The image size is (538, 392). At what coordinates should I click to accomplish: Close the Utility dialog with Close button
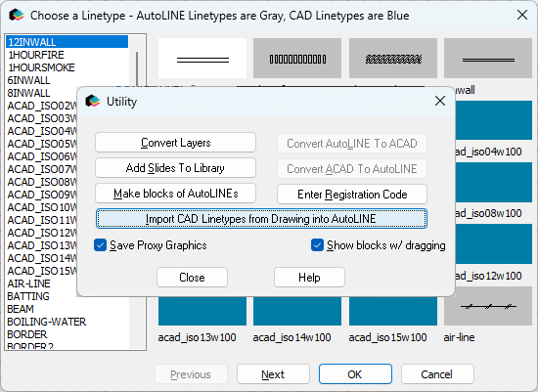[192, 277]
